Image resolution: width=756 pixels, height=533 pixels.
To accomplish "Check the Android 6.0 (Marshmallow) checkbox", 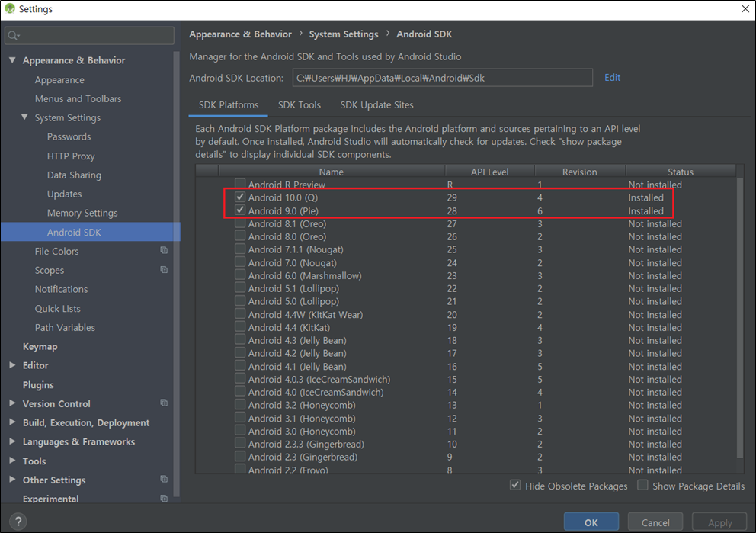I will tap(240, 275).
